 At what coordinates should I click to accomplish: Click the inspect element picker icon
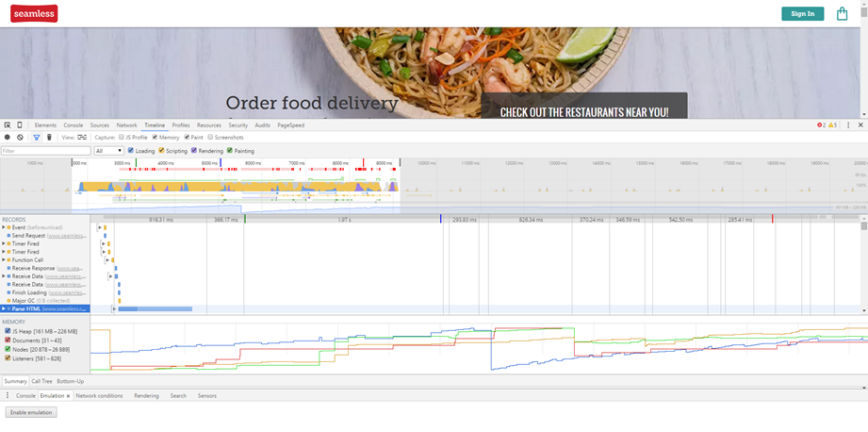click(x=8, y=125)
